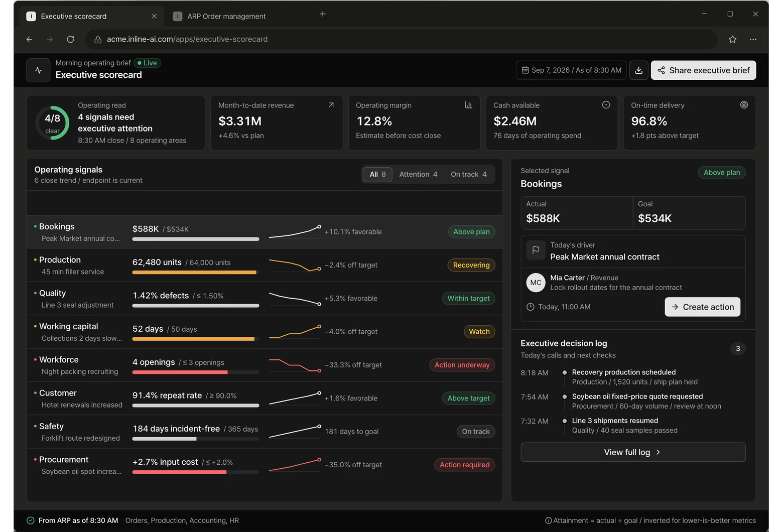Open the Soybean oil fixed-price quote log entry
783x532 pixels.
(633, 401)
